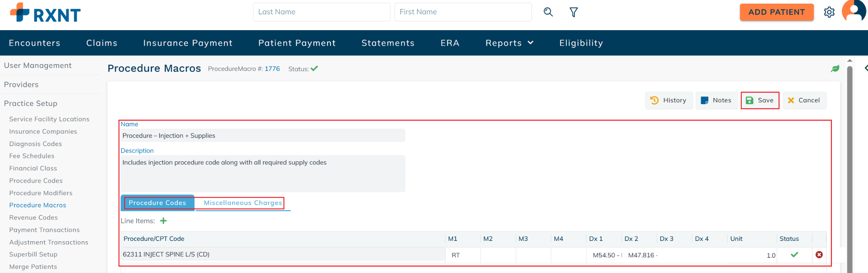The image size is (868, 273).
Task: Delete the 62311 line item row
Action: 819,255
